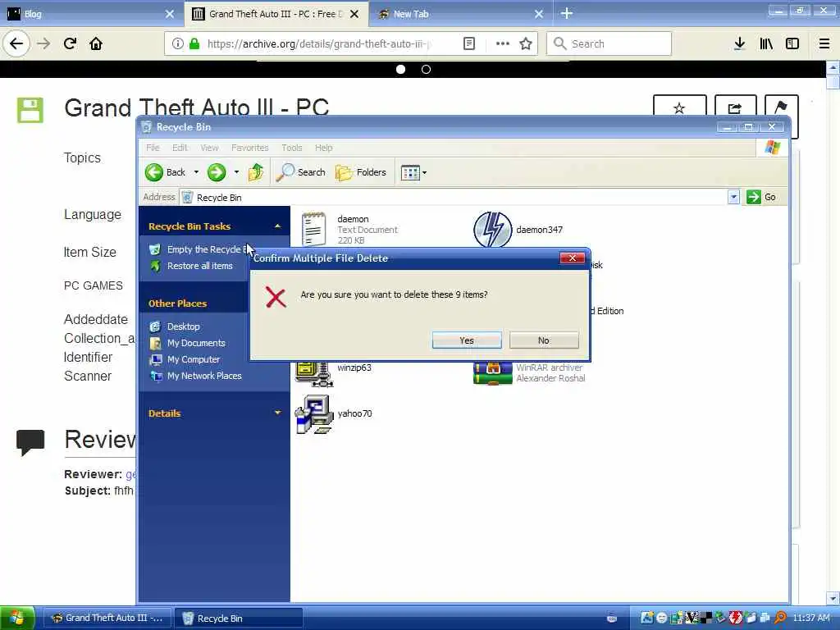Click the Go button in the address bar
The image size is (840, 630).
(761, 197)
